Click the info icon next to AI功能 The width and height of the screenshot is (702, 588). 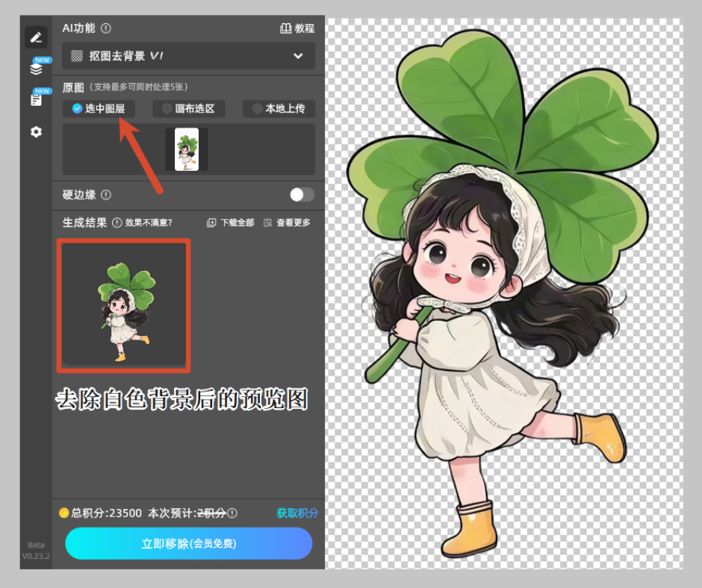coord(106,28)
